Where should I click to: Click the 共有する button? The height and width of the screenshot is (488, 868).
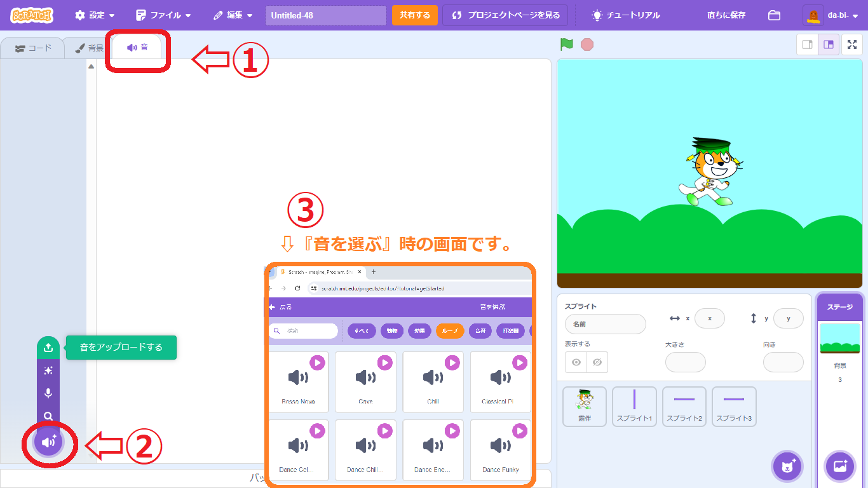click(415, 15)
